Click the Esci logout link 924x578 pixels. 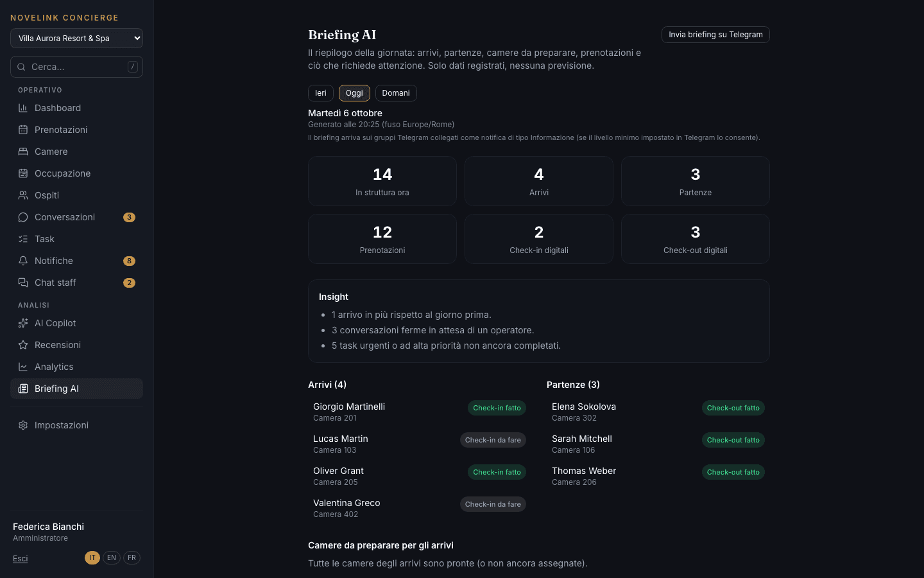pos(21,559)
